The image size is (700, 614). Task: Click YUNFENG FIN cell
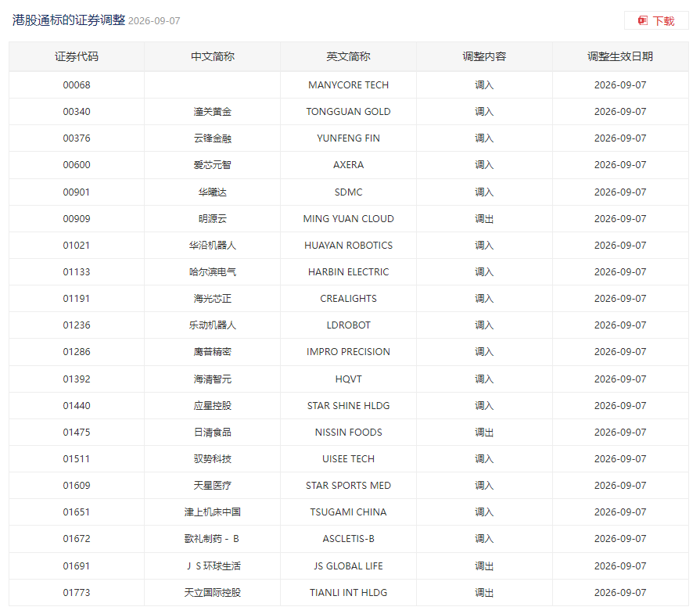tap(348, 138)
